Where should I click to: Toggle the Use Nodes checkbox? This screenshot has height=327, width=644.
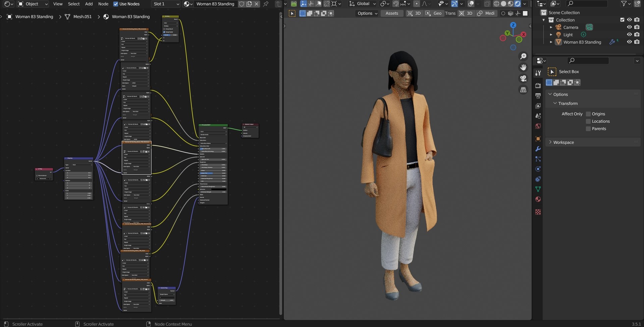116,4
